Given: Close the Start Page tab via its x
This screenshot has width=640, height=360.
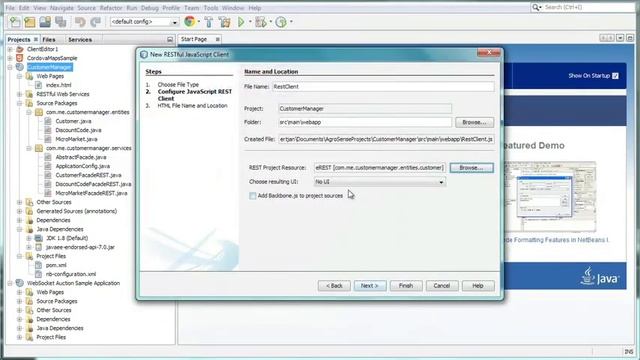Looking at the screenshot, I should point(218,39).
